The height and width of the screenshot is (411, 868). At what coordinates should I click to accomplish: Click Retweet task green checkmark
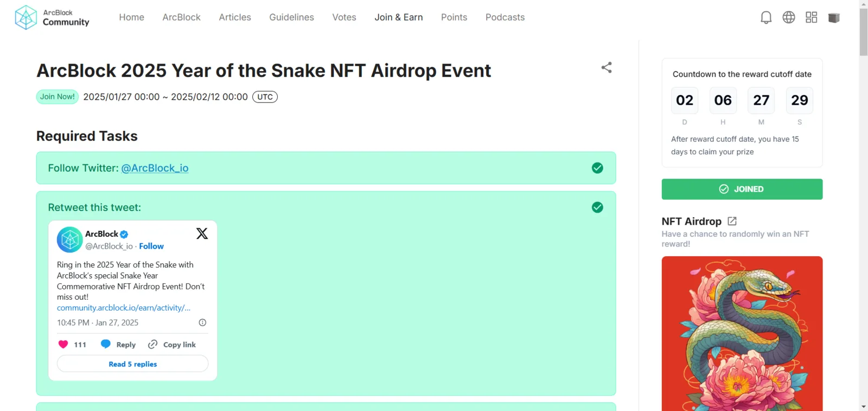pos(597,207)
